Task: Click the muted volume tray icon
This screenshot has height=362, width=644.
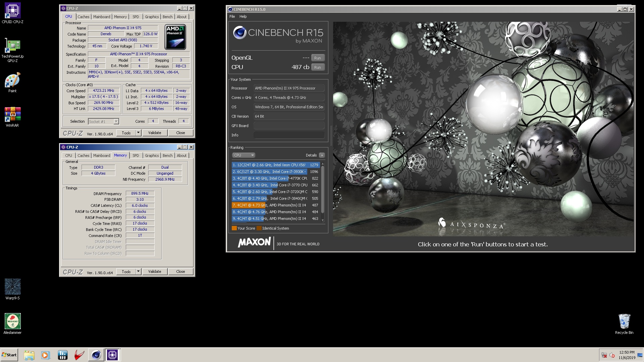Action: pos(612,355)
